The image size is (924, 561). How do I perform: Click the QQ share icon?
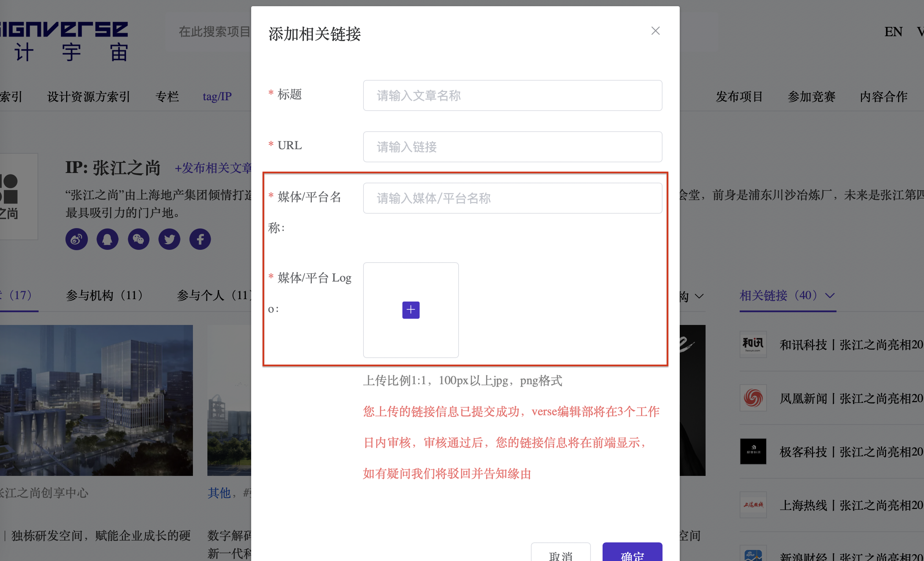pyautogui.click(x=107, y=239)
